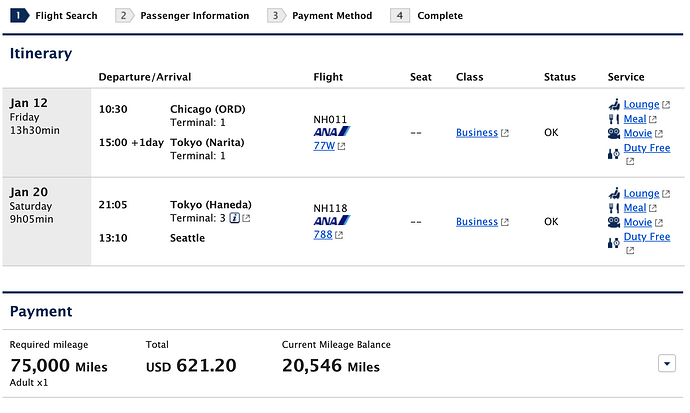
Task: Select the Payment Method step
Action: coord(319,15)
